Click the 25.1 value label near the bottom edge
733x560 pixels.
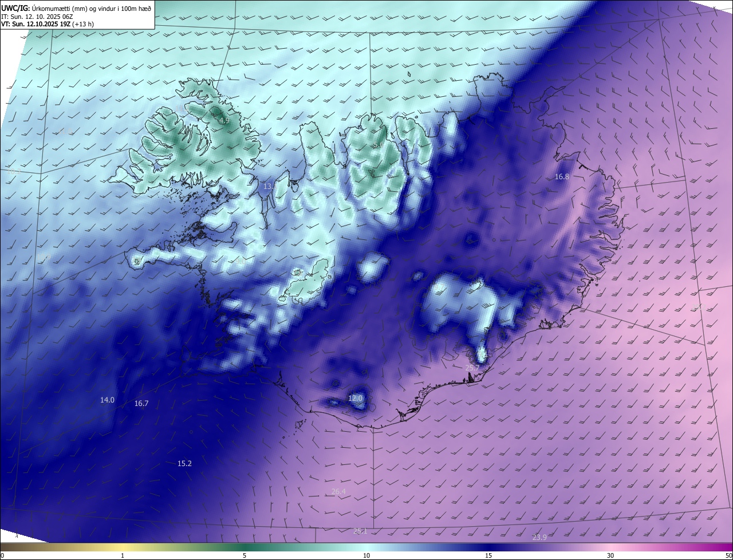tap(360, 531)
